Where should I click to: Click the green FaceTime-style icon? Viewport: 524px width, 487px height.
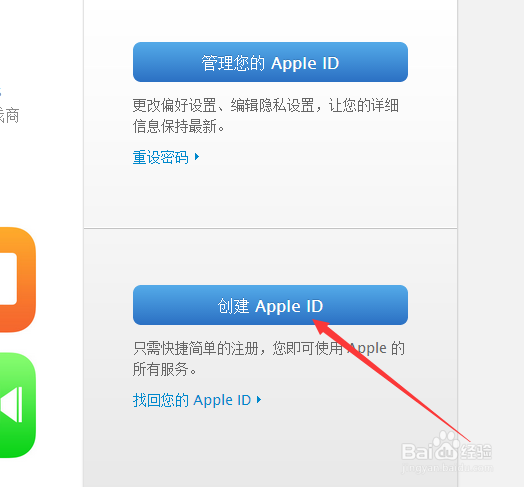coord(17,405)
